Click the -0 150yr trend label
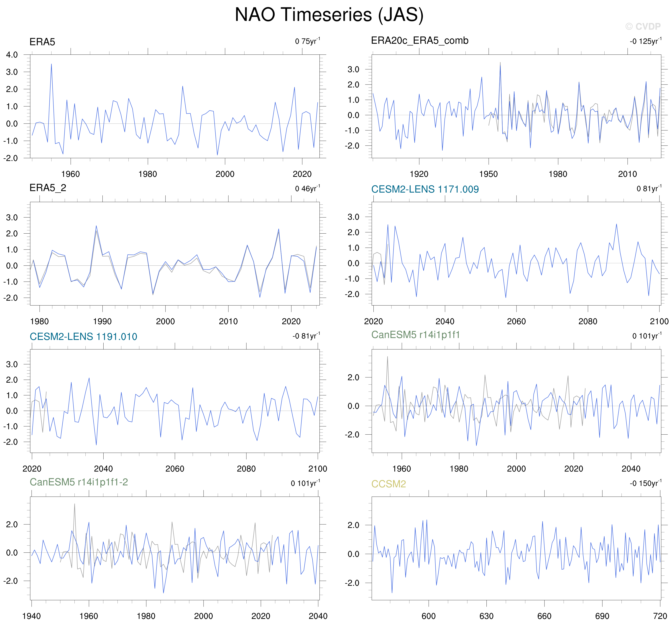Viewport: 672px width, 626px height. (645, 483)
